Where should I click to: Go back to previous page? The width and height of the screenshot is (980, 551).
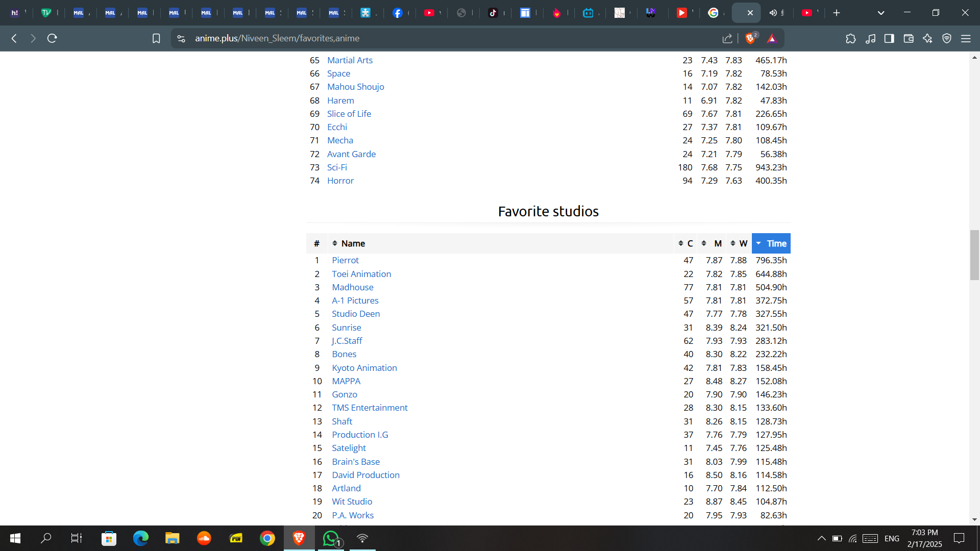point(14,38)
